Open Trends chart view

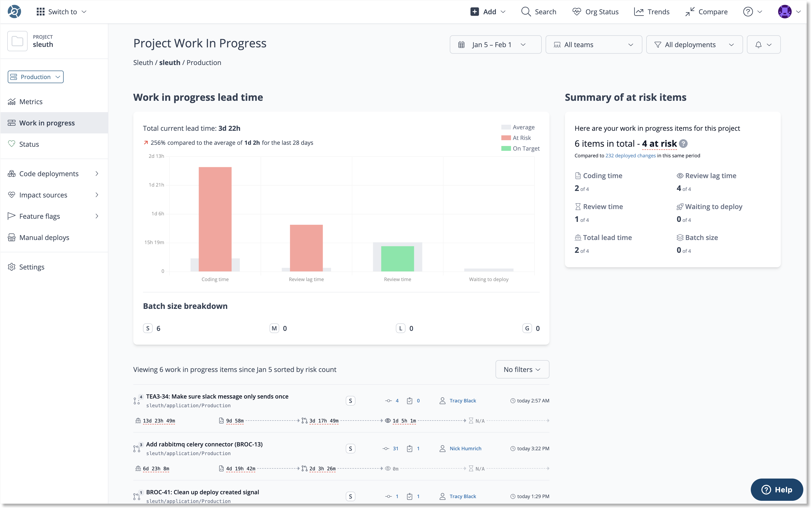click(x=652, y=12)
